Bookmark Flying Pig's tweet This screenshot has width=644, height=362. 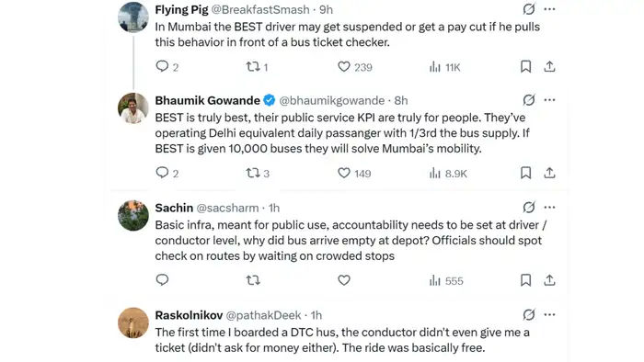tap(525, 66)
